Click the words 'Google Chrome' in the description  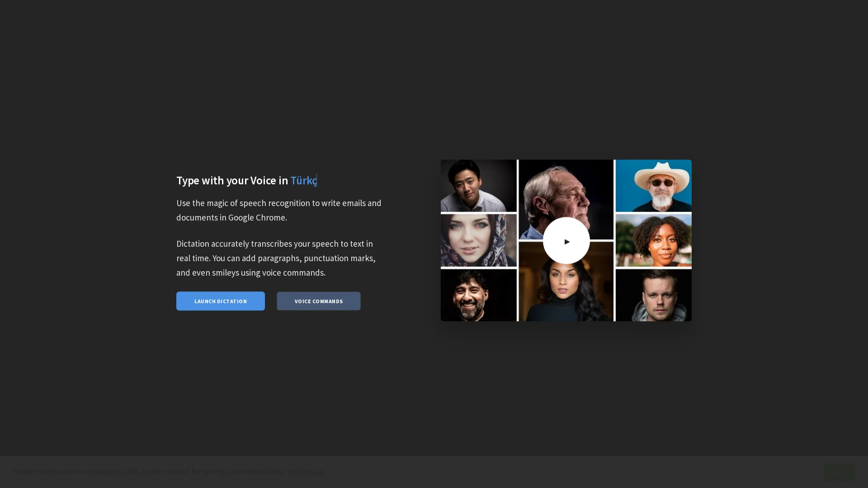pos(256,218)
